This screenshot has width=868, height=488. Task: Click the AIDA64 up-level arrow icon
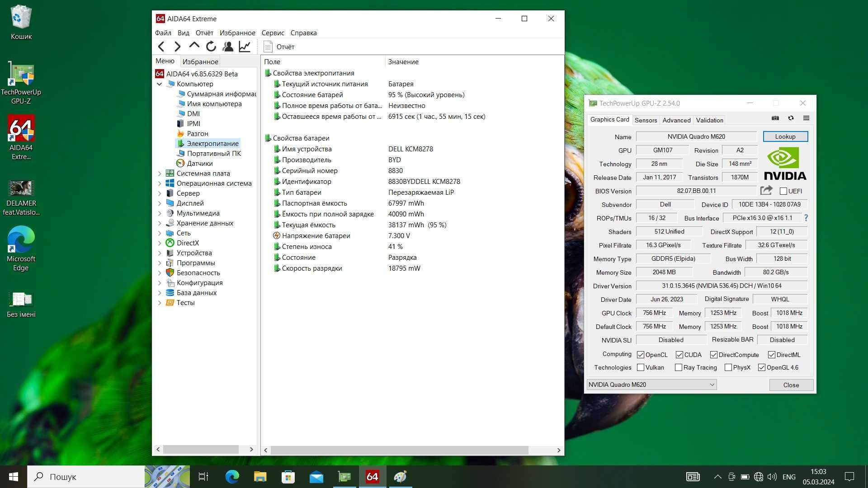194,46
